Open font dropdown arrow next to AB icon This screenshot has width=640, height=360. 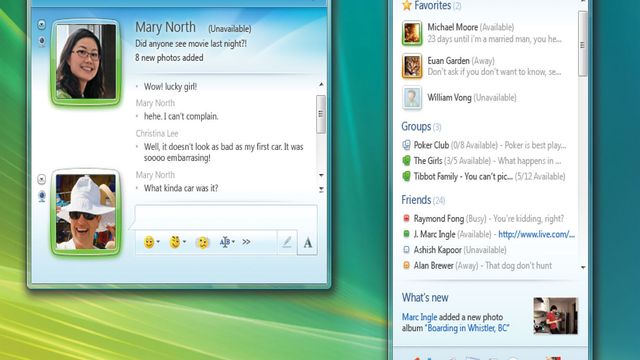coord(233,242)
